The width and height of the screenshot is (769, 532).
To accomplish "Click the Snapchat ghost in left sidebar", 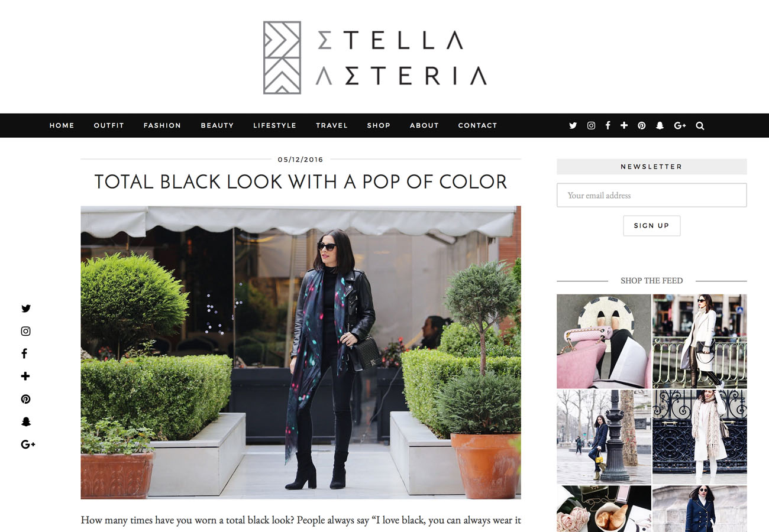I will tap(25, 421).
